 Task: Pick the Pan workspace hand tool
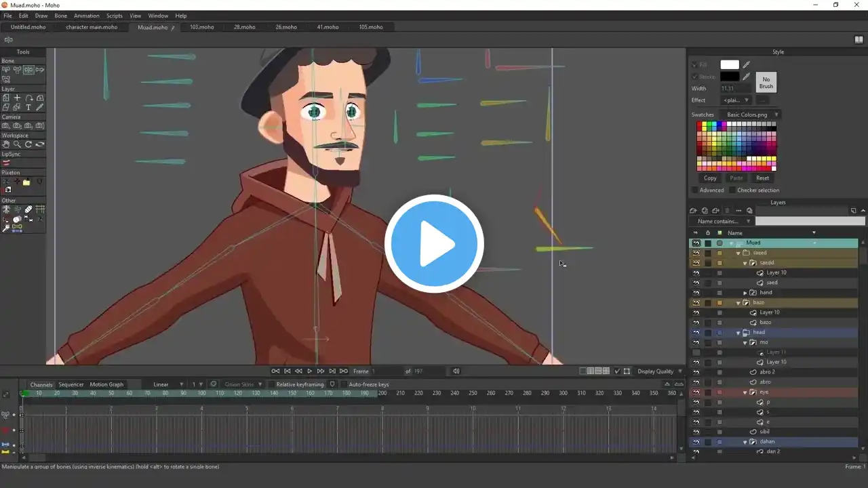click(6, 144)
